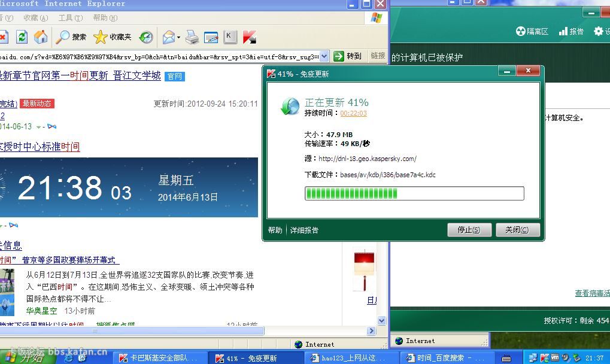
Task: Click the Kaspersky icon in update dialog title
Action: click(271, 74)
